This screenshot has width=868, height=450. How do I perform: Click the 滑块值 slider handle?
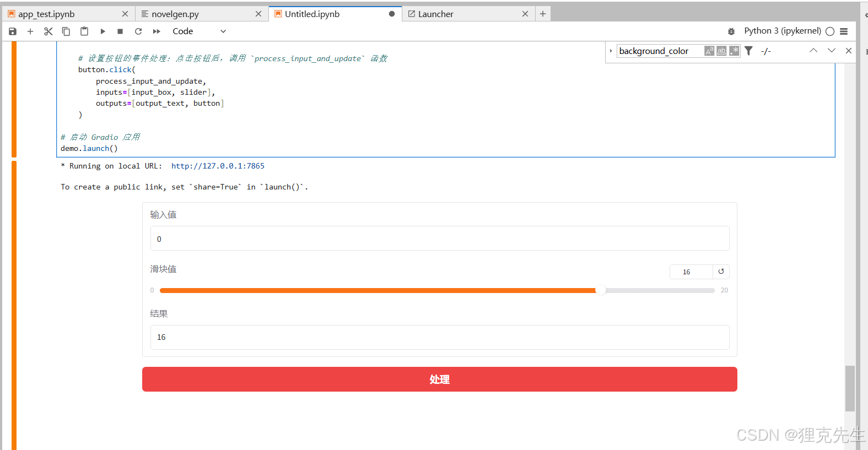point(601,290)
